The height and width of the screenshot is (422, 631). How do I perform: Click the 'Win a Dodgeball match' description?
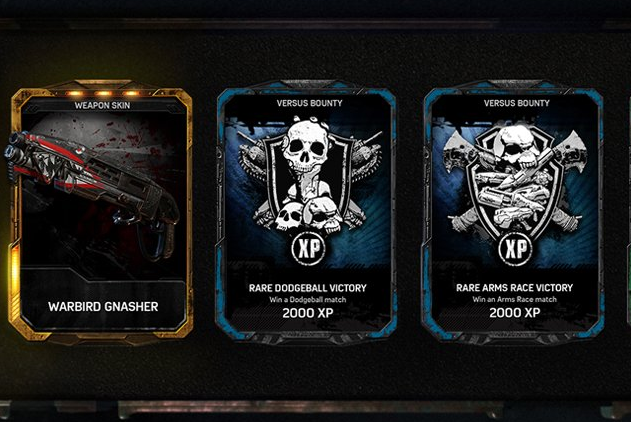coord(308,300)
